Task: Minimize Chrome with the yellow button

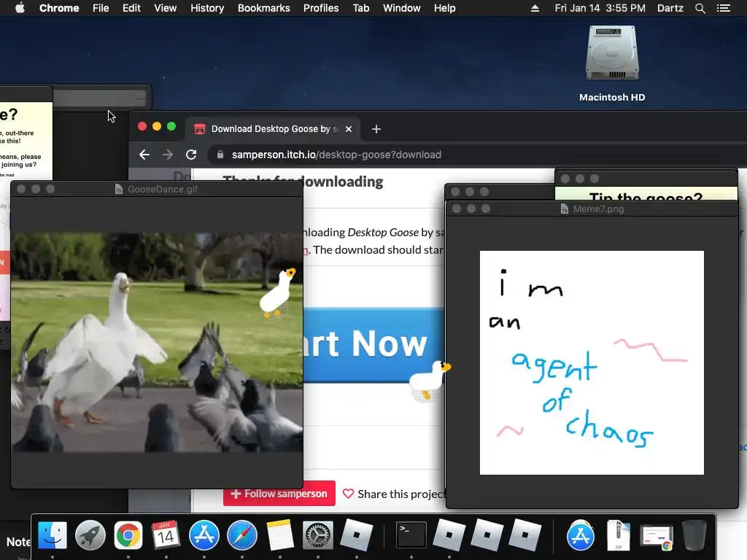Action: (x=157, y=126)
